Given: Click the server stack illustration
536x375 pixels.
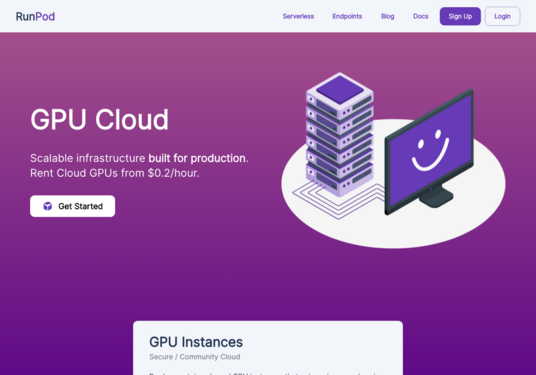Looking at the screenshot, I should tap(339, 135).
